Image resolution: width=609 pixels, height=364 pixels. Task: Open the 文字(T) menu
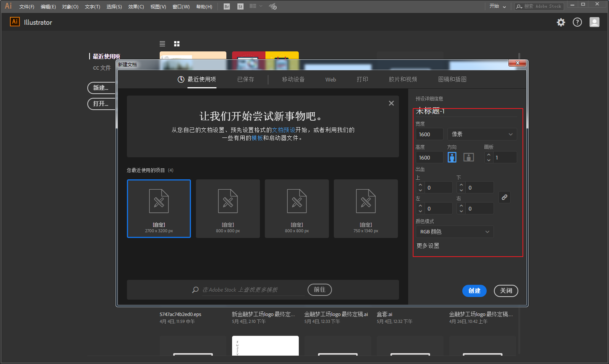92,6
